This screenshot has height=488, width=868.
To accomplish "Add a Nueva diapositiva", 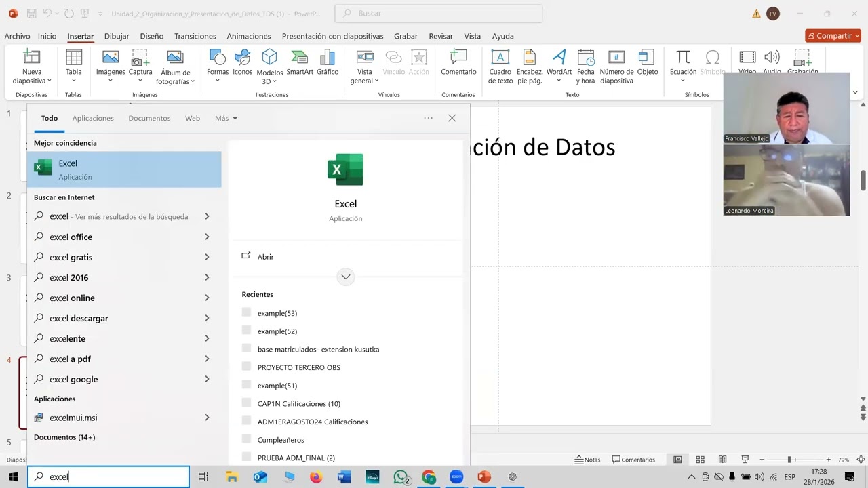I will click(32, 67).
